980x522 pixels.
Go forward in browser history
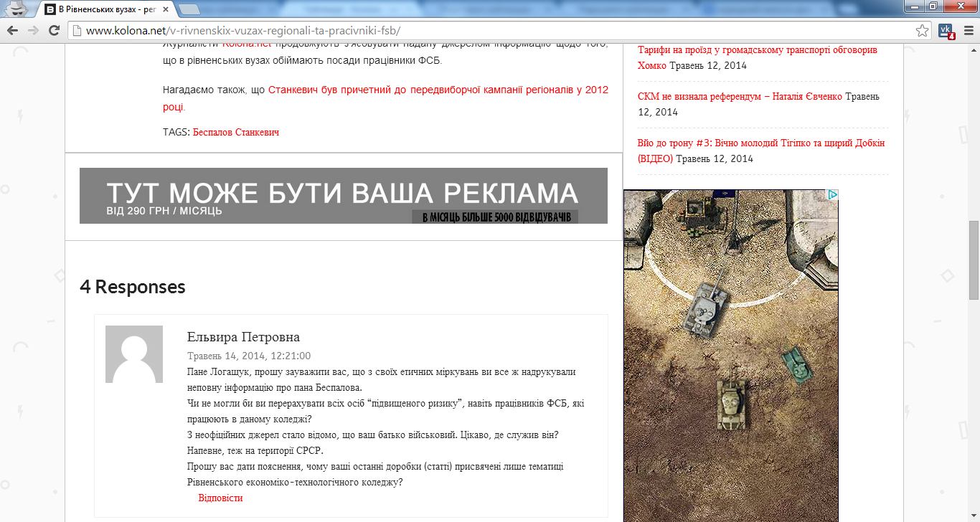coord(33,30)
